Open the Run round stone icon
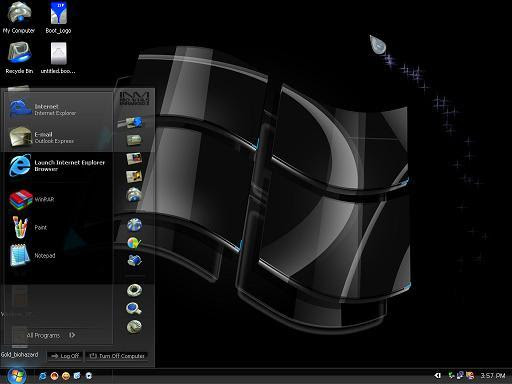Screen dimensions: 512x384 (134, 326)
